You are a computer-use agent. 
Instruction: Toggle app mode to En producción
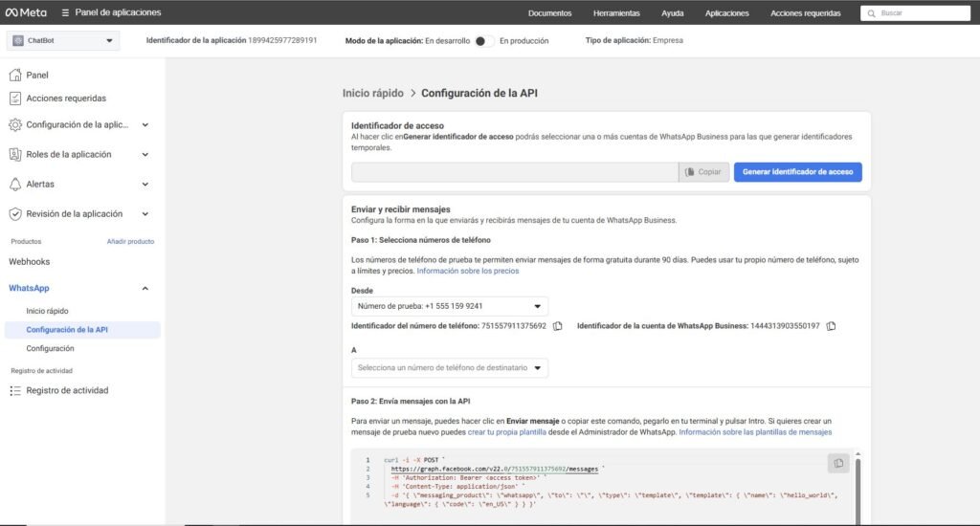coord(485,41)
